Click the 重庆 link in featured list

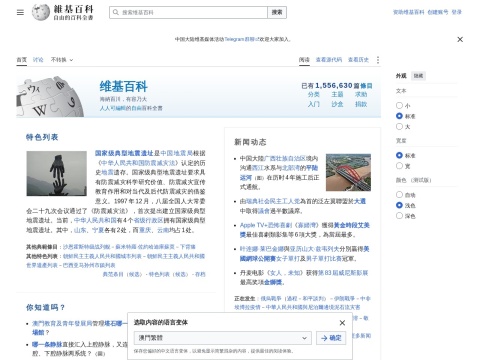[x=145, y=230]
